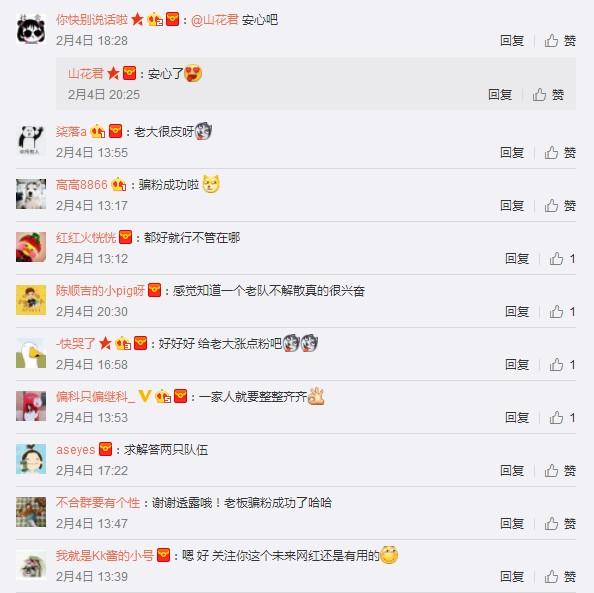Open username 偏科只偏继科_ profile
The height and width of the screenshot is (593, 594).
pyautogui.click(x=95, y=397)
